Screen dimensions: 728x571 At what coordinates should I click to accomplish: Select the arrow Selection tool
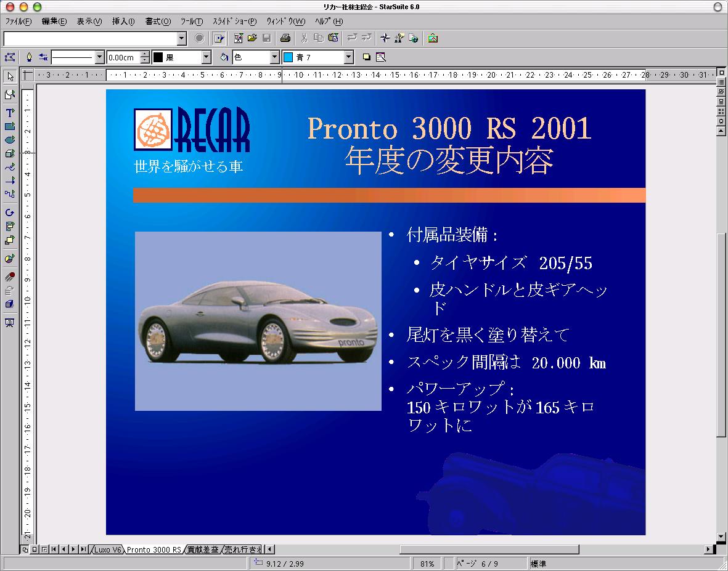click(10, 76)
